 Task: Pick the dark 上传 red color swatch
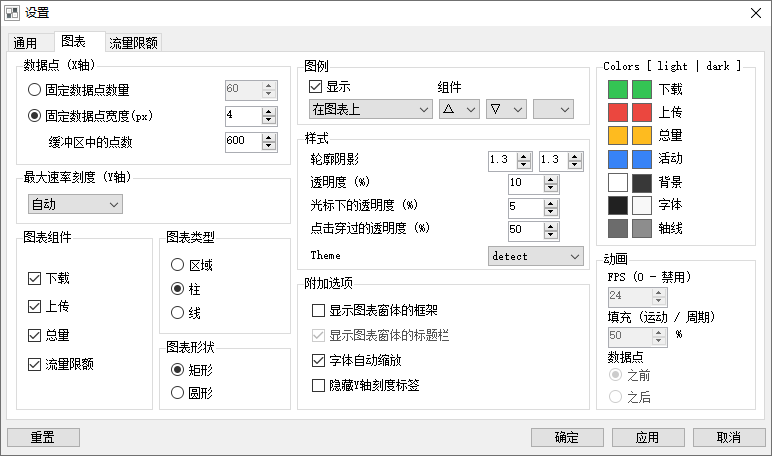642,112
